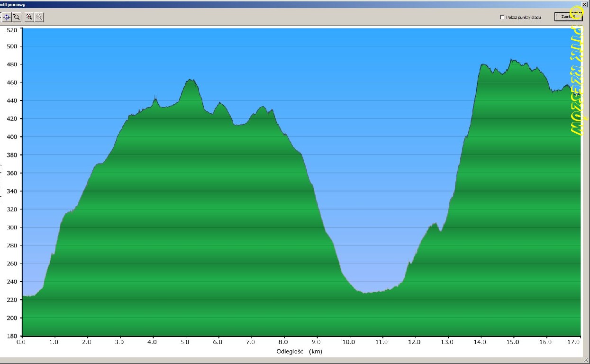Click the greyed-out zoom out icon
The width and height of the screenshot is (590, 364).
tap(39, 17)
